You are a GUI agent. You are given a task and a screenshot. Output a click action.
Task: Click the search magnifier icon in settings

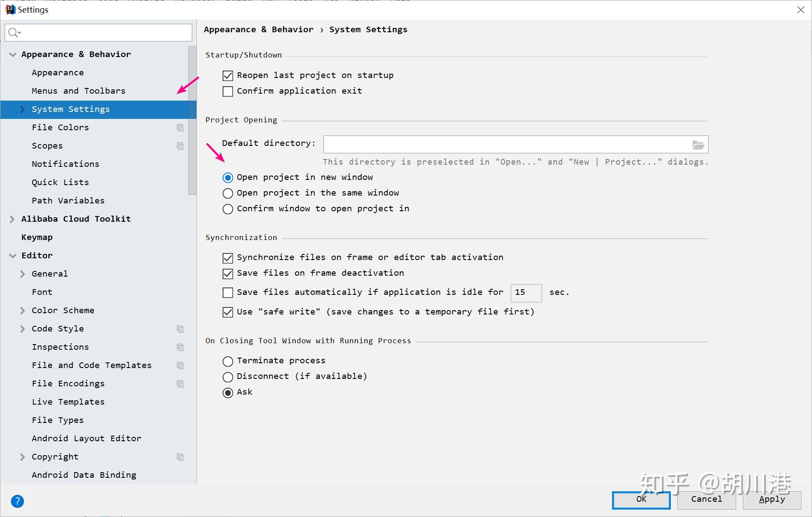[x=14, y=33]
